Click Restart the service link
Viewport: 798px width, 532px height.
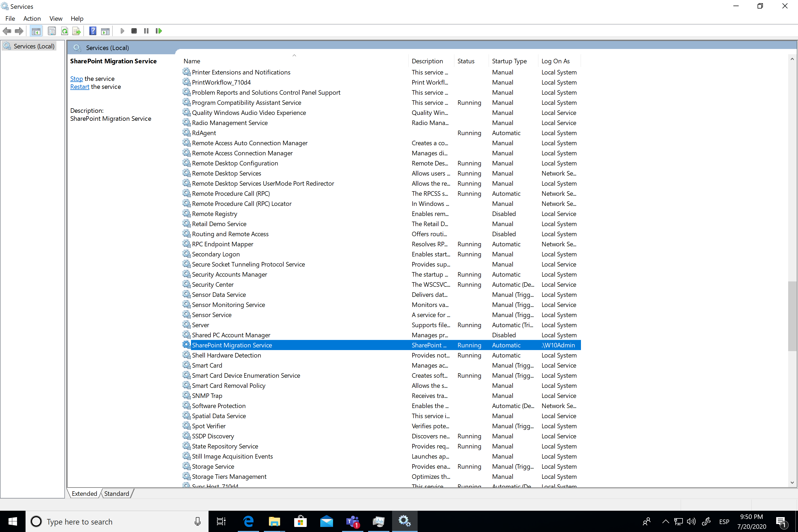[x=79, y=86]
